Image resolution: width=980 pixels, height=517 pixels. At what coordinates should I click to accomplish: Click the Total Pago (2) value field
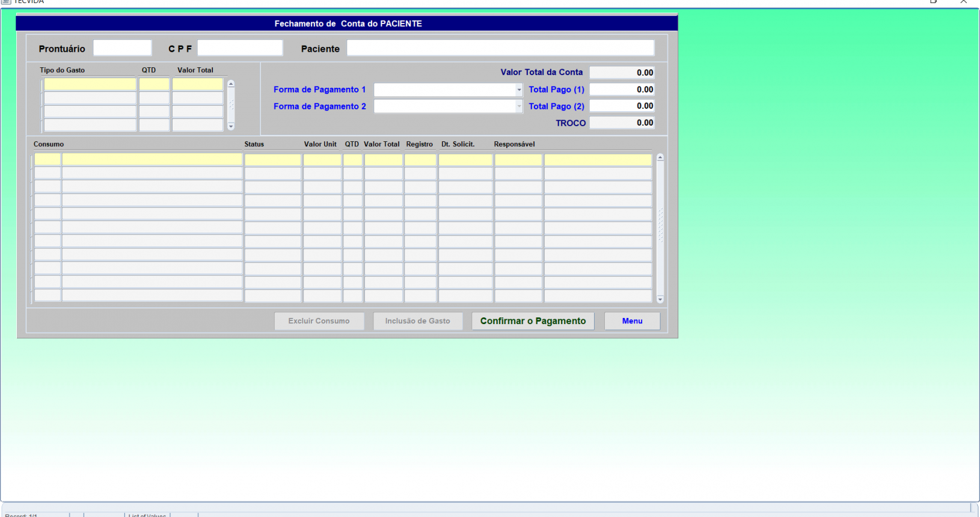[x=622, y=106]
